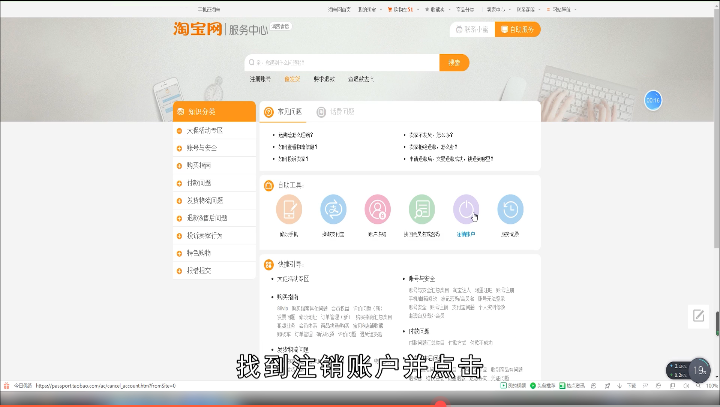Open the blue exchange-arrows self-service tool

(x=333, y=209)
